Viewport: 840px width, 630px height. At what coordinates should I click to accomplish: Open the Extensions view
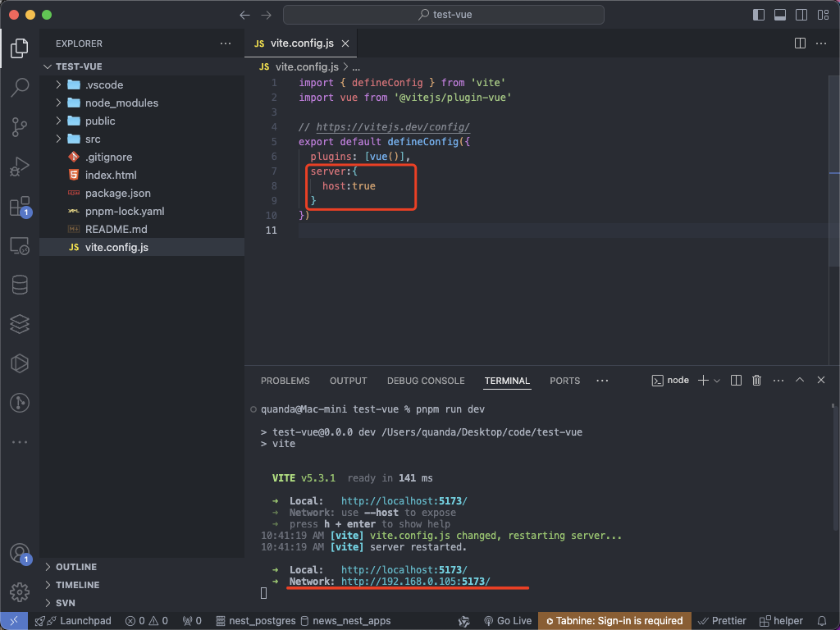pyautogui.click(x=20, y=206)
